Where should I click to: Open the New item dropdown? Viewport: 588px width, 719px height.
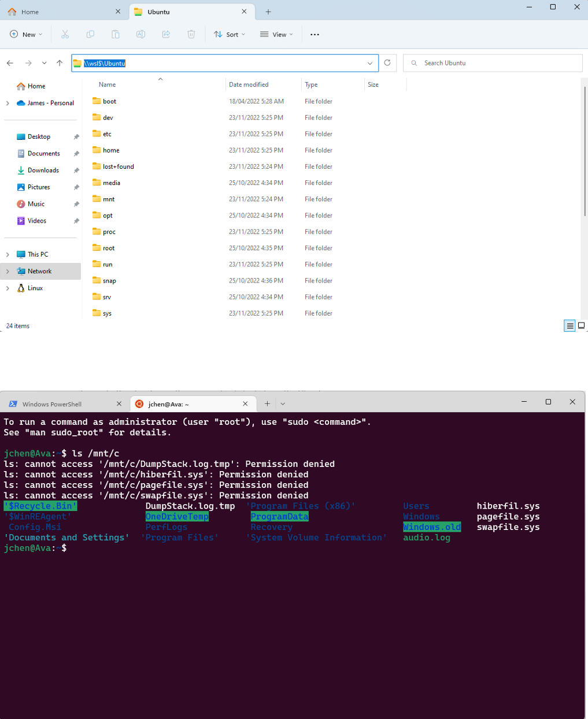pyautogui.click(x=27, y=35)
